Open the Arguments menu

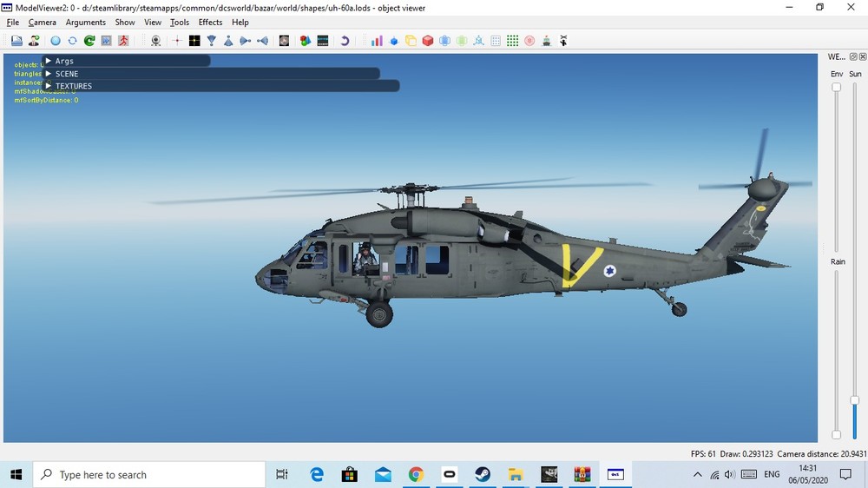[85, 23]
